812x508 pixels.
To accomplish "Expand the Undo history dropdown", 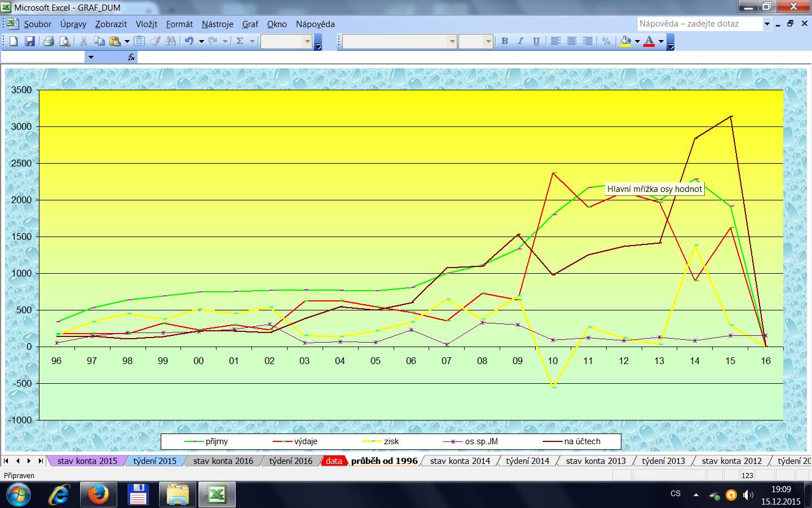I will point(201,41).
